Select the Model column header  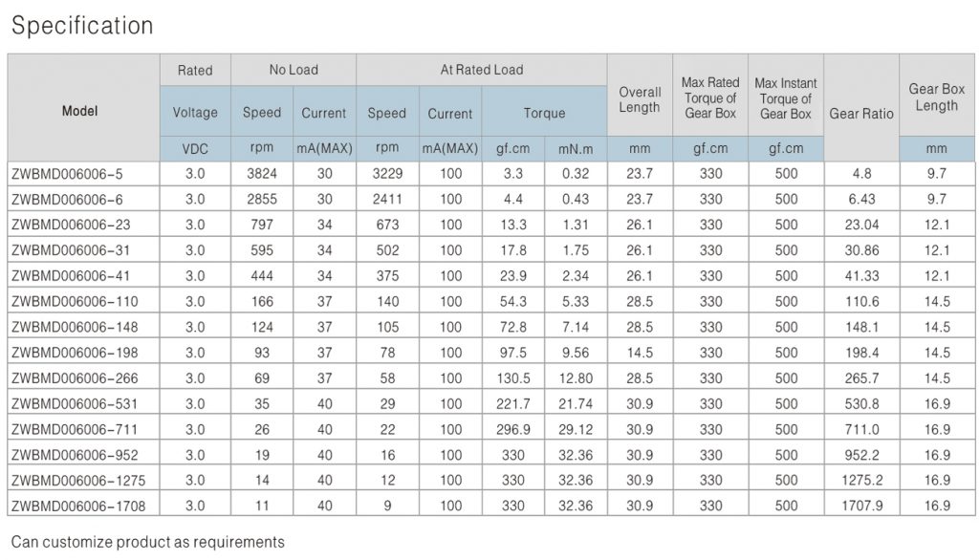click(80, 111)
